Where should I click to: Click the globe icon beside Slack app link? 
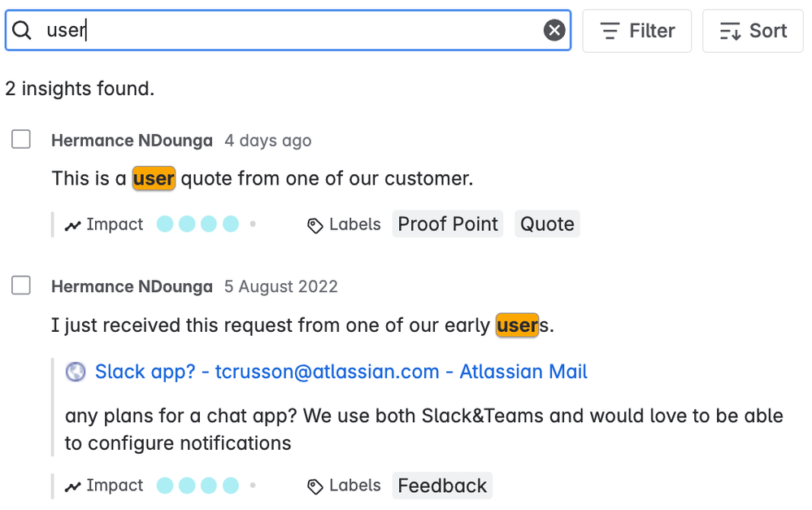tap(76, 372)
